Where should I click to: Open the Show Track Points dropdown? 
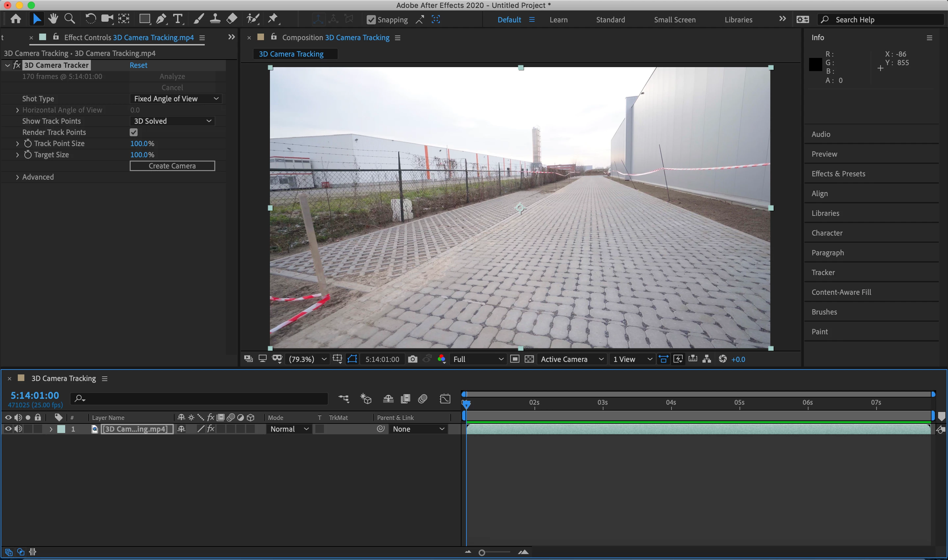pos(172,121)
